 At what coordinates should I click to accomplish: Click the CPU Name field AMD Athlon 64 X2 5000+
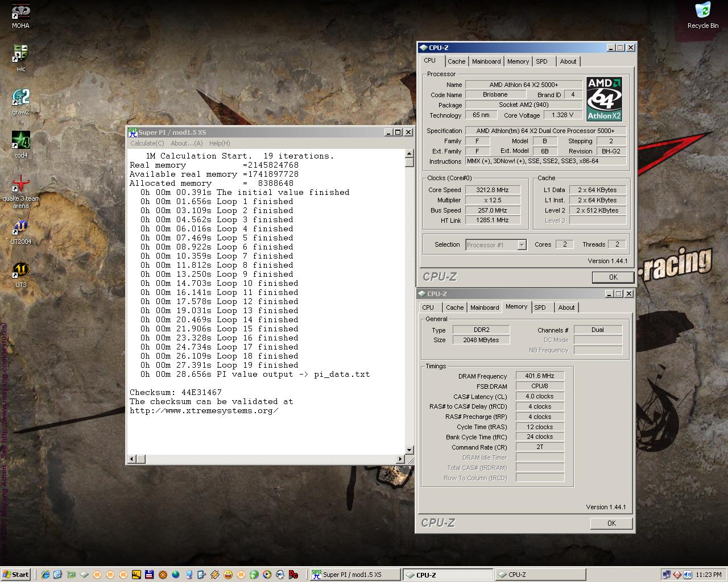[523, 85]
